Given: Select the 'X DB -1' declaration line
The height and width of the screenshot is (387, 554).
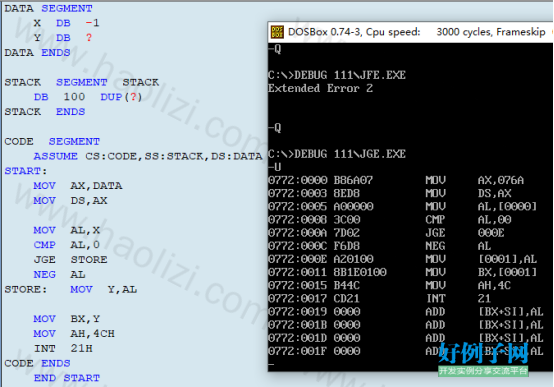Looking at the screenshot, I should click(66, 23).
